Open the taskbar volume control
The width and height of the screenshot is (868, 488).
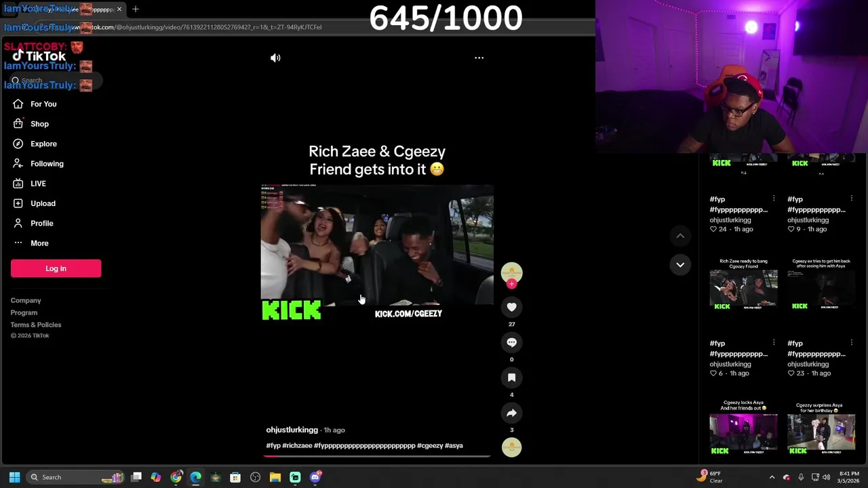tap(827, 477)
